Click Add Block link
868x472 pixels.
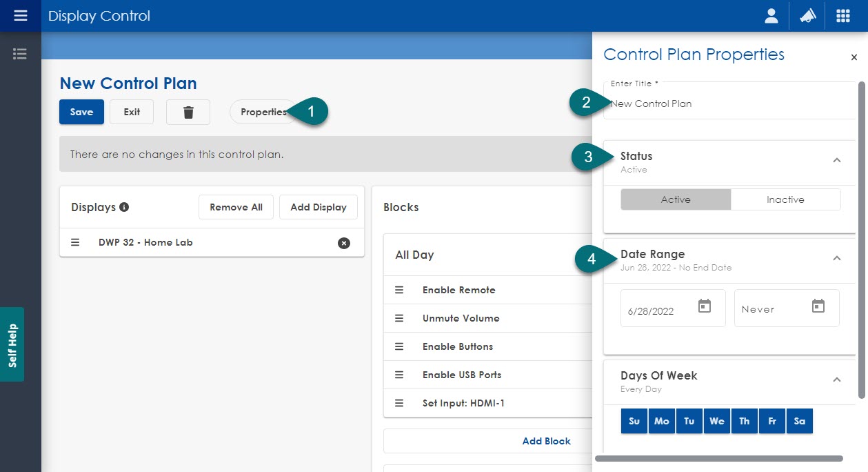click(x=546, y=441)
